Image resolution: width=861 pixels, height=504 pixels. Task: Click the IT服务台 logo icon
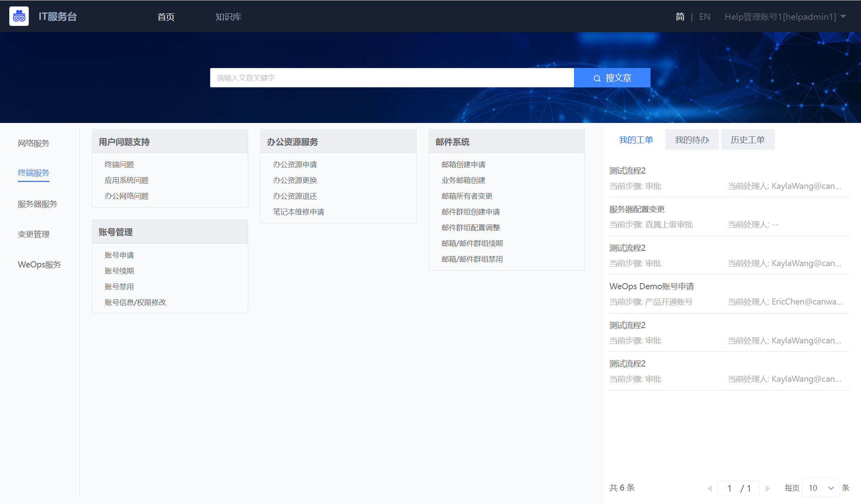[19, 16]
